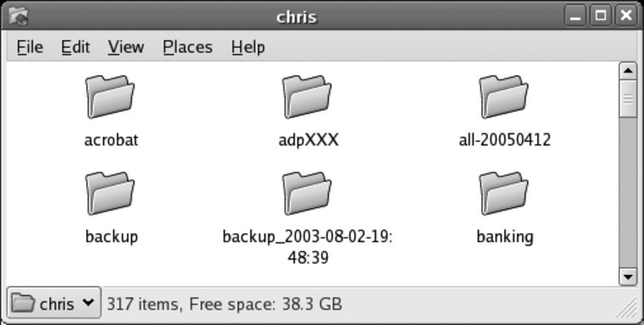Screen dimensions: 644x325
Task: Select the all-20050412 folder icon
Action: coord(503,97)
